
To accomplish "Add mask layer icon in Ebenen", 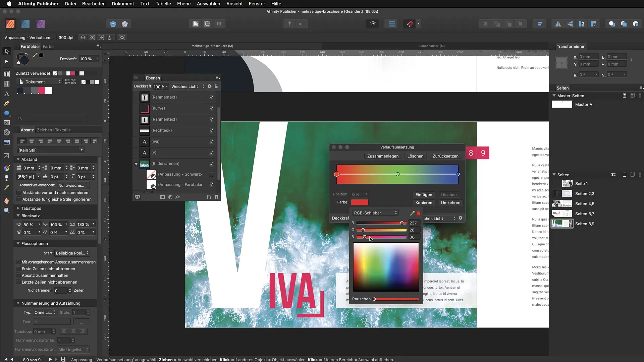I will tap(163, 197).
